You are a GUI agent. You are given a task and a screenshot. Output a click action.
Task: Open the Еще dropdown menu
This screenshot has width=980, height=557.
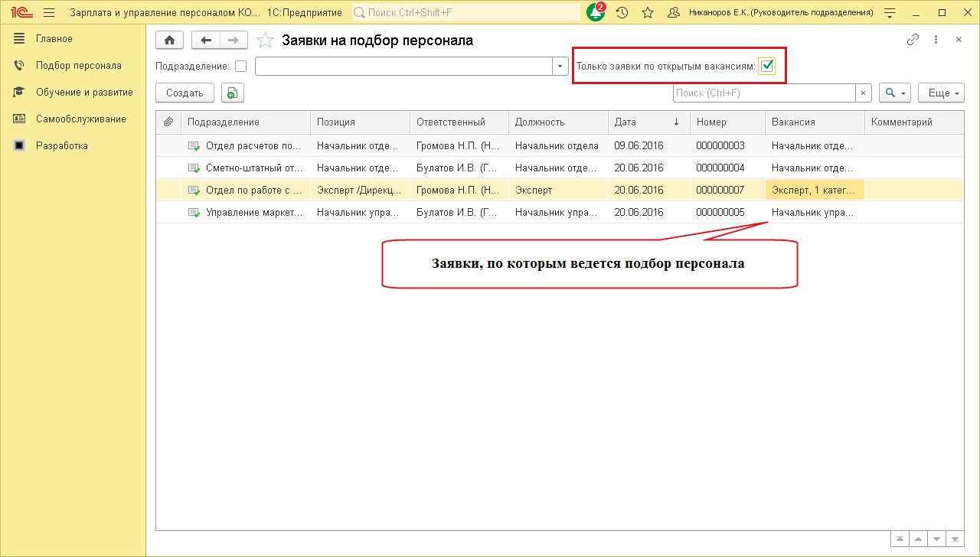point(940,93)
